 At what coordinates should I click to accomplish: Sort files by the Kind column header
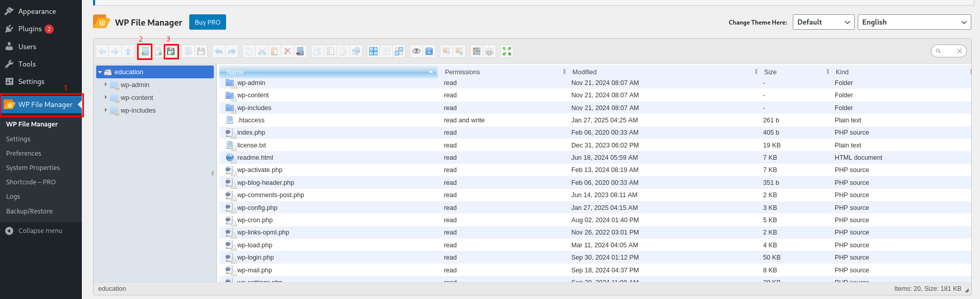point(901,72)
